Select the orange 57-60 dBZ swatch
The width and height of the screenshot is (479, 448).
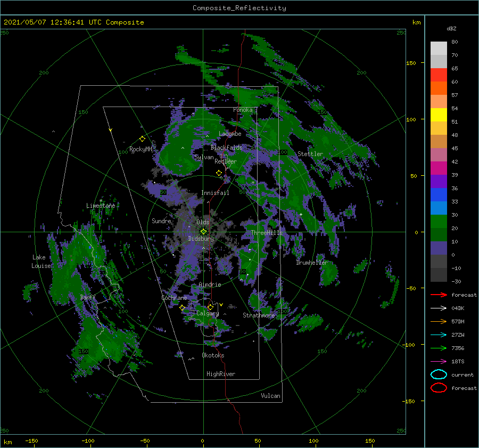point(439,88)
